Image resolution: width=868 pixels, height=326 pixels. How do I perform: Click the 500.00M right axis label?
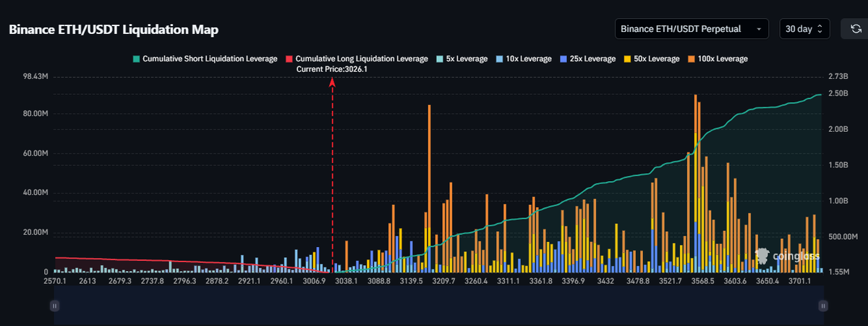(842, 237)
